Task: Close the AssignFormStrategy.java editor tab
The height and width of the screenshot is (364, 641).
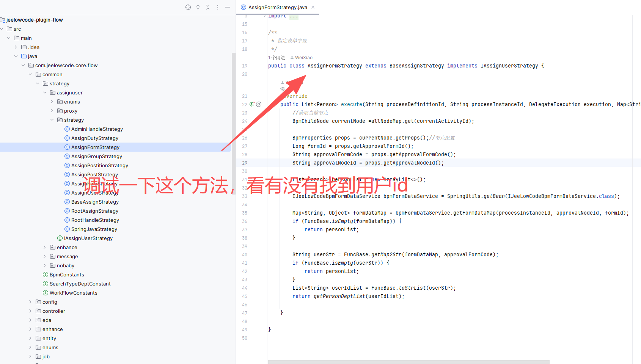Action: pos(313,7)
